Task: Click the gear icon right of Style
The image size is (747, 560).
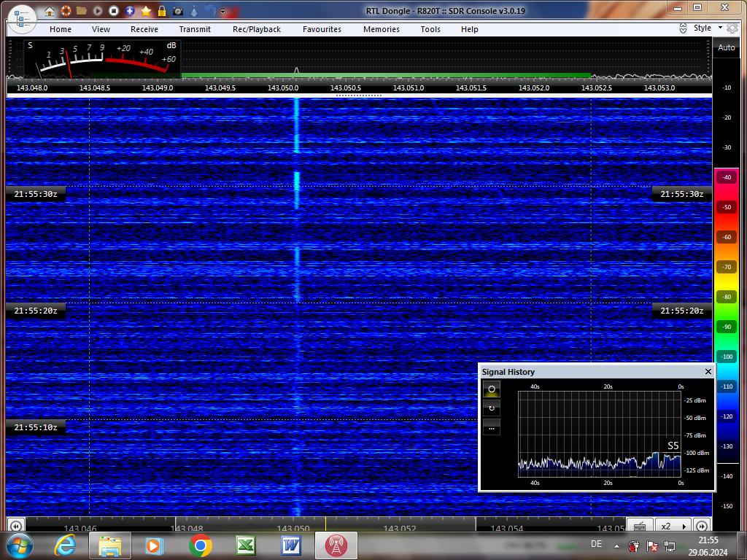Action: pyautogui.click(x=732, y=28)
